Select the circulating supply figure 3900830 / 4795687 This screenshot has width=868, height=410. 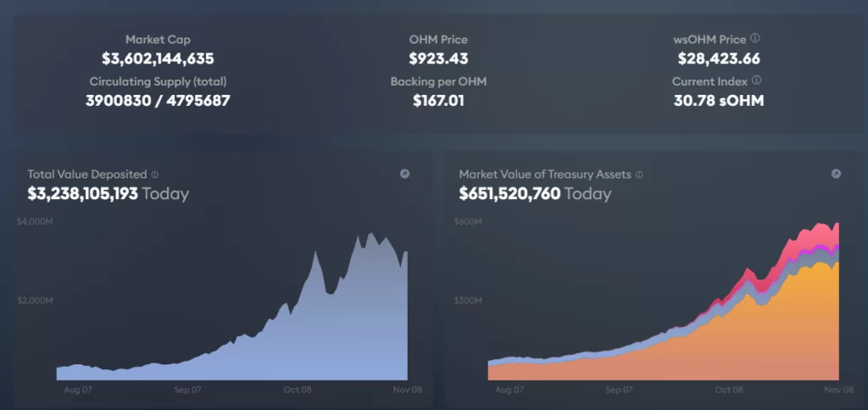[158, 101]
